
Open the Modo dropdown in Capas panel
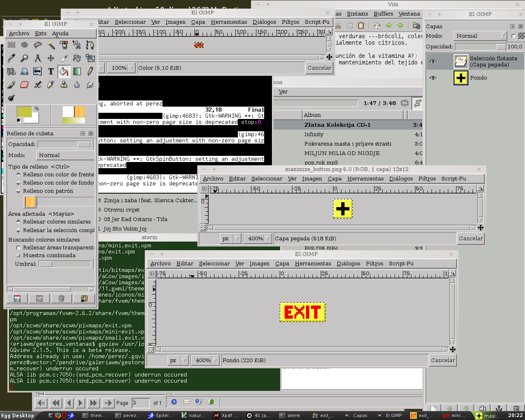click(x=480, y=36)
